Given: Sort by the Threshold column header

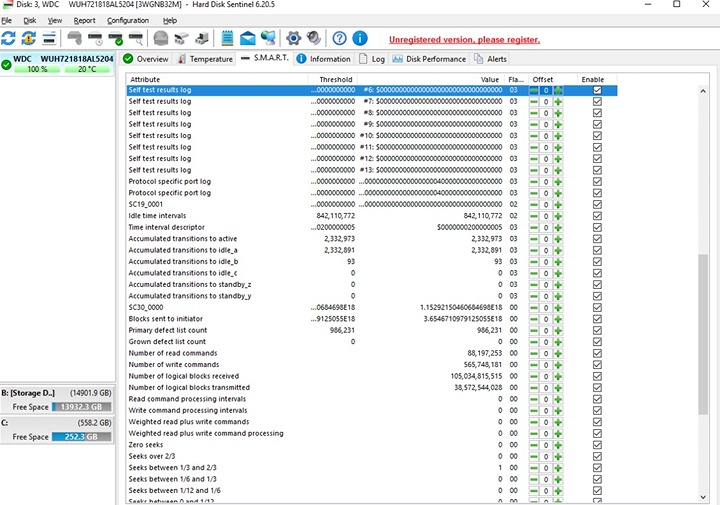Looking at the screenshot, I should (332, 79).
